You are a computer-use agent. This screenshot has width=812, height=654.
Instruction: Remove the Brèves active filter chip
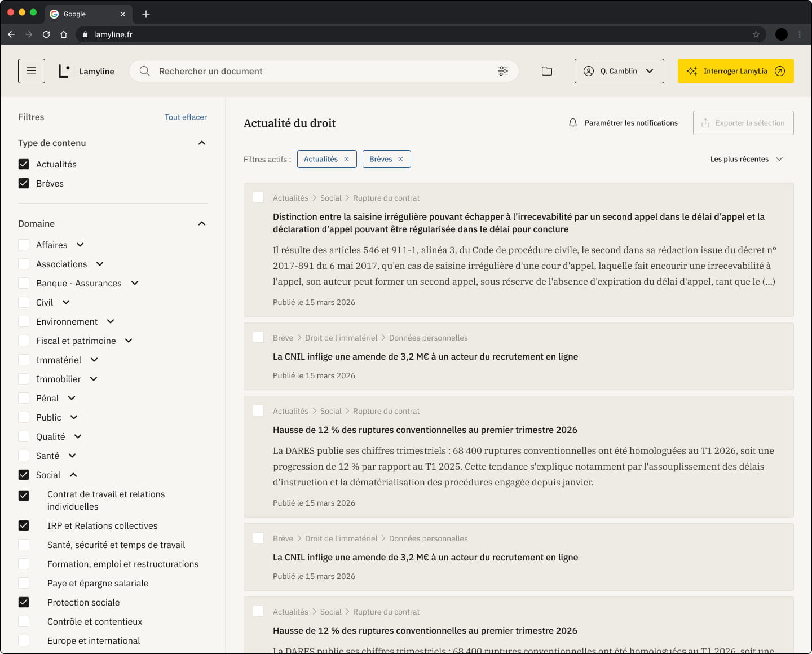click(x=400, y=159)
